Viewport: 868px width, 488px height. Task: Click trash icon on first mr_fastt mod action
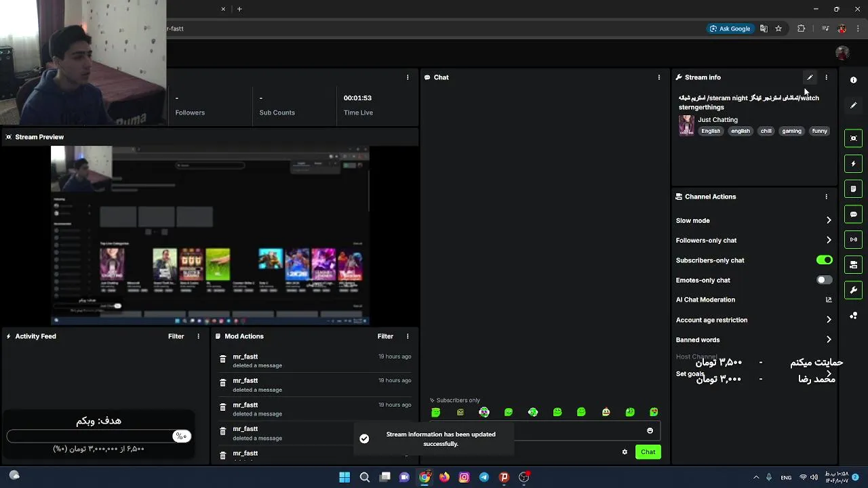click(x=222, y=359)
